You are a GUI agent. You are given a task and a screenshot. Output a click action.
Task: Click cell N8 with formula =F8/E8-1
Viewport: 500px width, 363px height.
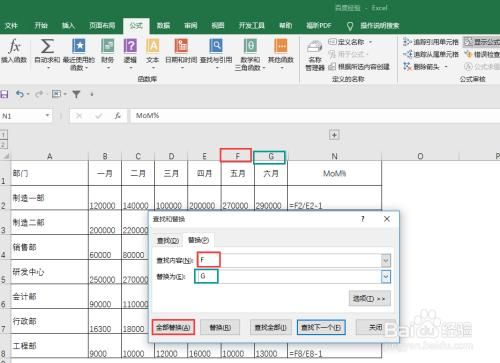click(334, 346)
